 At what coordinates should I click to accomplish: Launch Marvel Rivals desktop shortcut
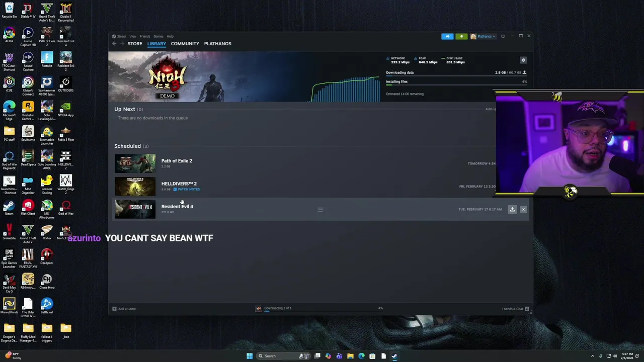point(9,307)
